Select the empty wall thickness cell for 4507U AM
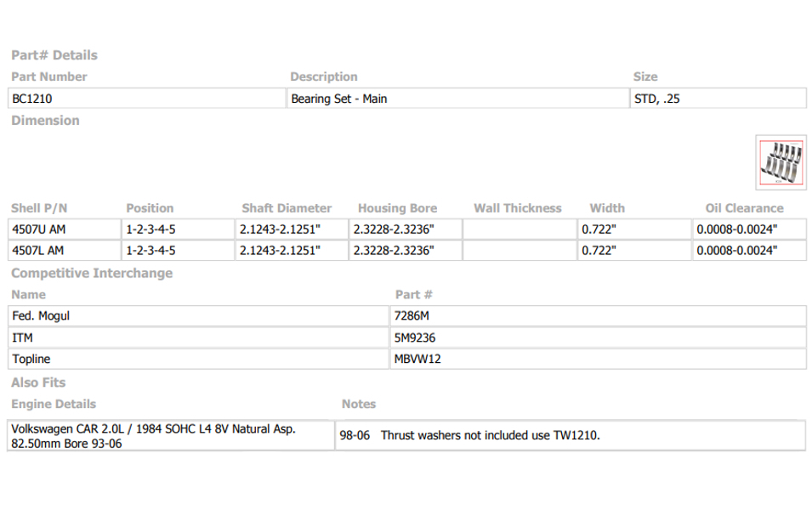Image resolution: width=812 pixels, height=510 pixels. click(520, 229)
